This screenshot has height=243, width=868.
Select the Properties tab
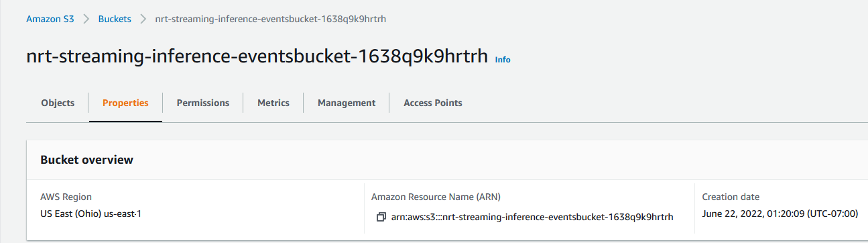[x=125, y=103]
